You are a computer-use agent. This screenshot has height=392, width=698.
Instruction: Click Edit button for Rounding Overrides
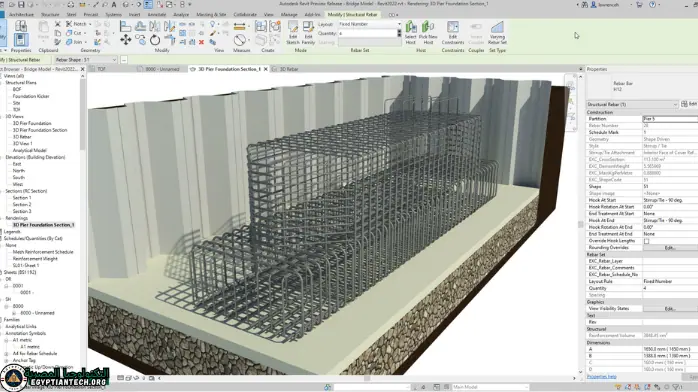point(670,247)
